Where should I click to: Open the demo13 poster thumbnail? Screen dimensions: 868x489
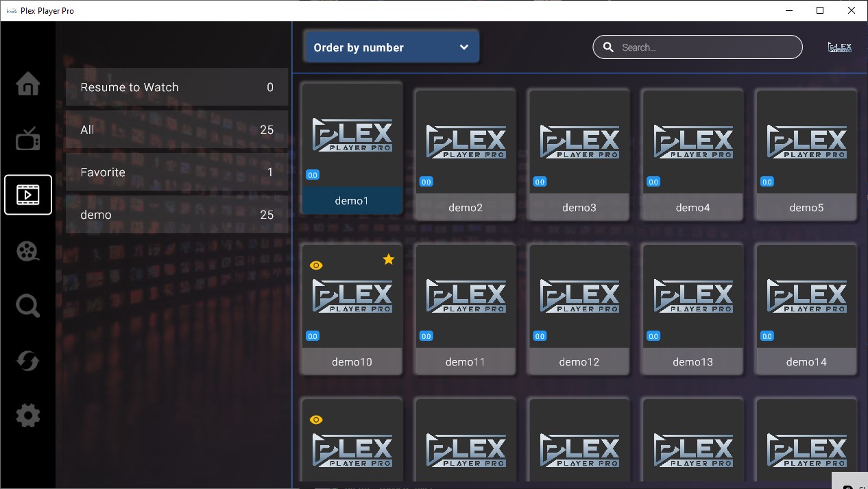pos(693,296)
